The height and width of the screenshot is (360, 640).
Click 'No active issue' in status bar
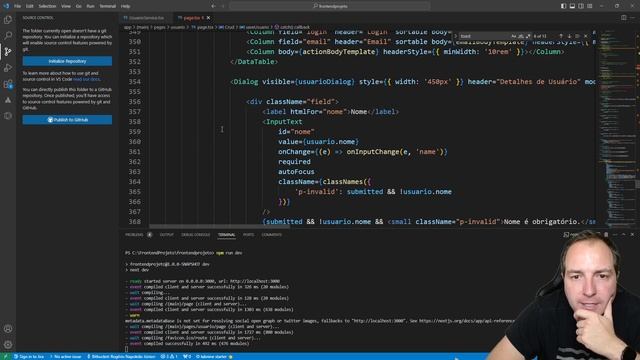tap(66, 357)
